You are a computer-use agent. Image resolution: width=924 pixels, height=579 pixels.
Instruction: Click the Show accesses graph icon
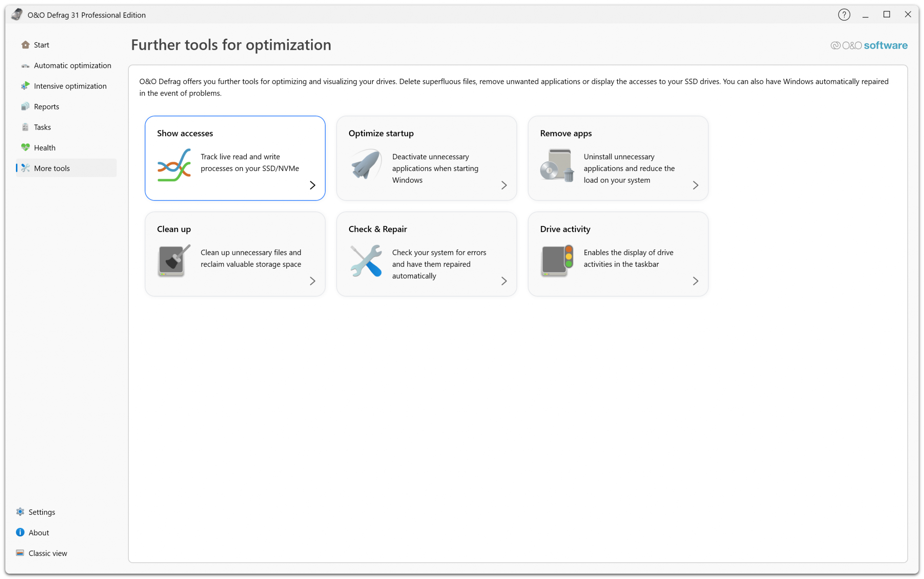pyautogui.click(x=174, y=165)
